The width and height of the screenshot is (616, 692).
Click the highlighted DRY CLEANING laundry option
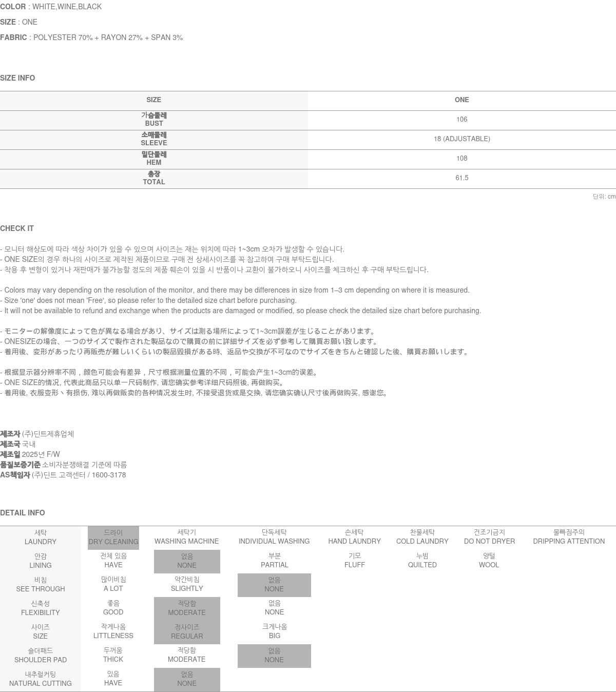pyautogui.click(x=113, y=537)
